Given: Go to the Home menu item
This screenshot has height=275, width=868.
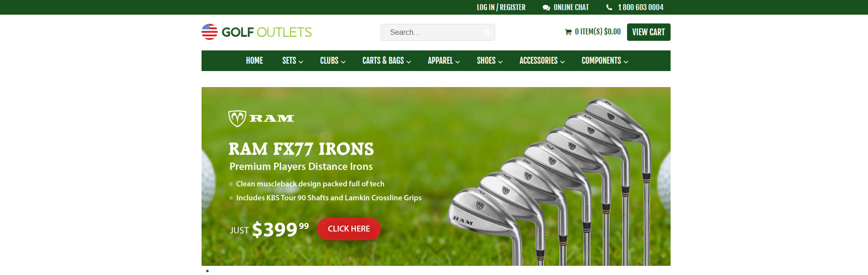Looking at the screenshot, I should pos(254,60).
